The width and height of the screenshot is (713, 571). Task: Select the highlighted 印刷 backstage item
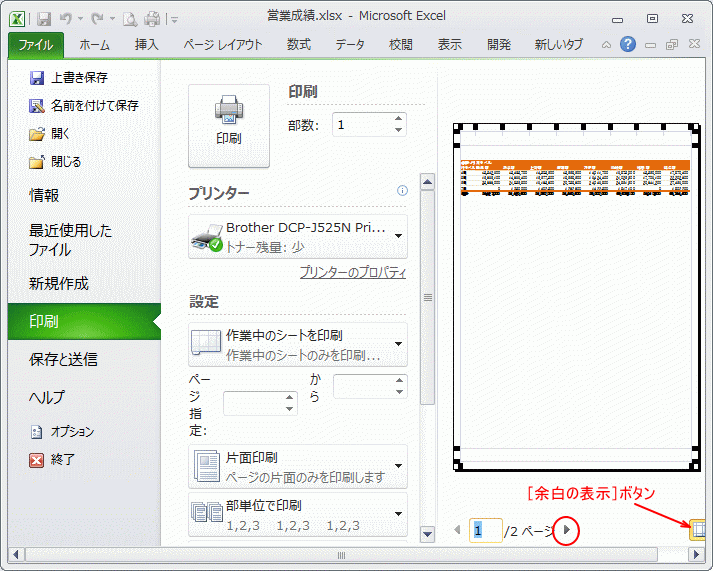84,321
